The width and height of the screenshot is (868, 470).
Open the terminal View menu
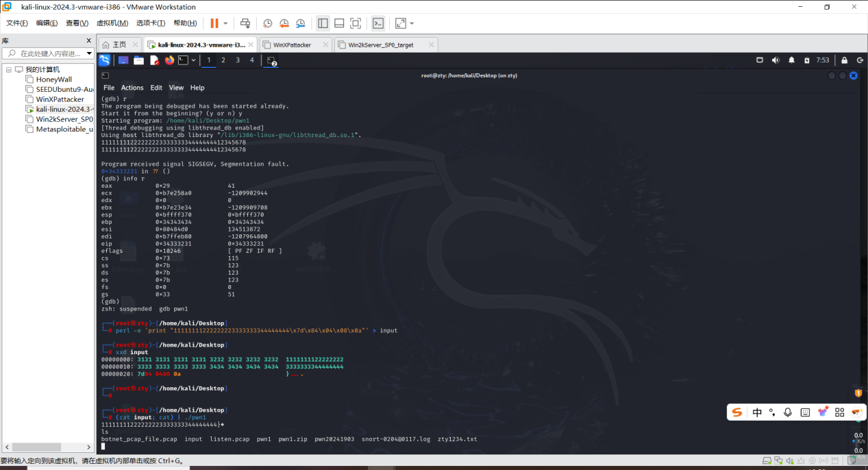click(176, 88)
